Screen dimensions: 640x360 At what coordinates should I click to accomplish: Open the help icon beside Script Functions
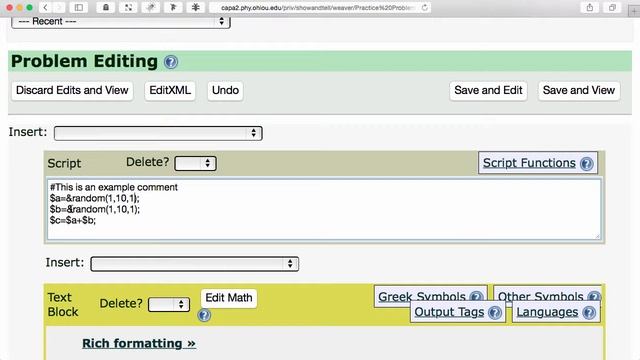point(587,164)
